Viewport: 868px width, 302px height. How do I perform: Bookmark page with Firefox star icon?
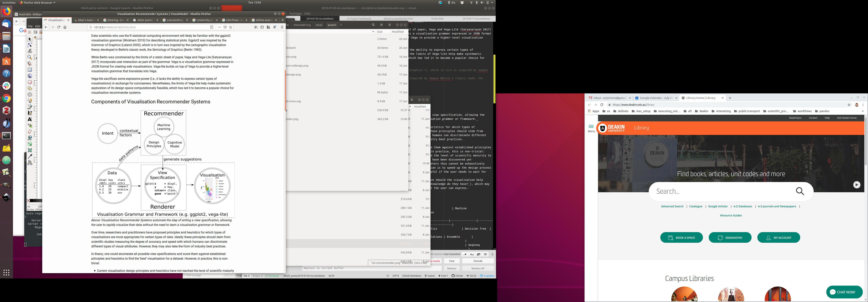tap(231, 27)
